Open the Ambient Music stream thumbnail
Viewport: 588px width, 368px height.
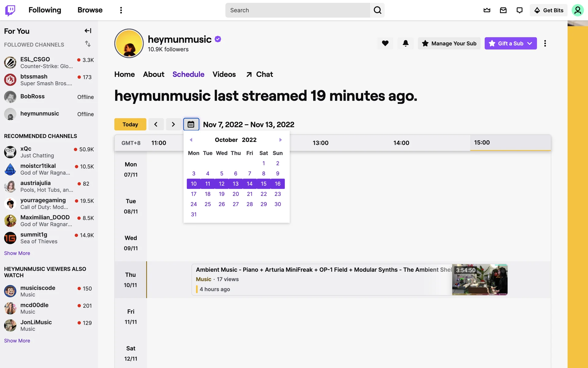coord(480,279)
